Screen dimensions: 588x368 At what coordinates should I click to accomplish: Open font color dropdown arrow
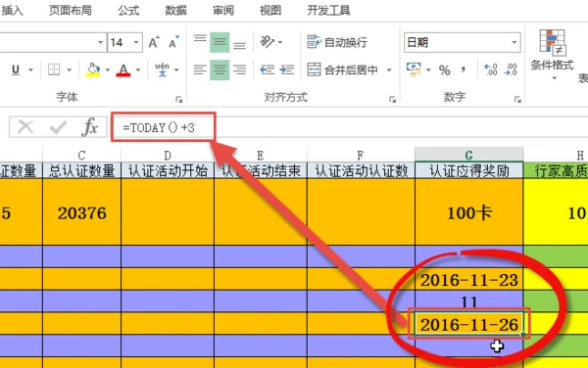point(138,69)
